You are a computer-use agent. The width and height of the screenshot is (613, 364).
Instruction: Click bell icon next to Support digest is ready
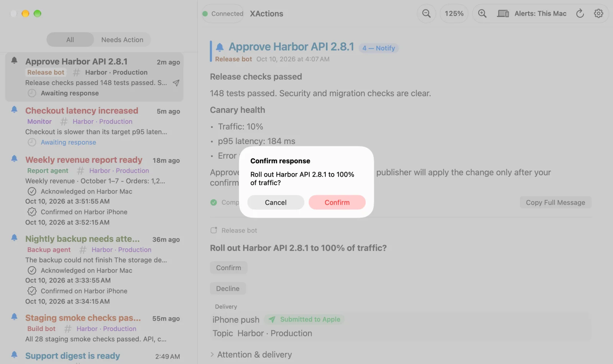tap(14, 354)
